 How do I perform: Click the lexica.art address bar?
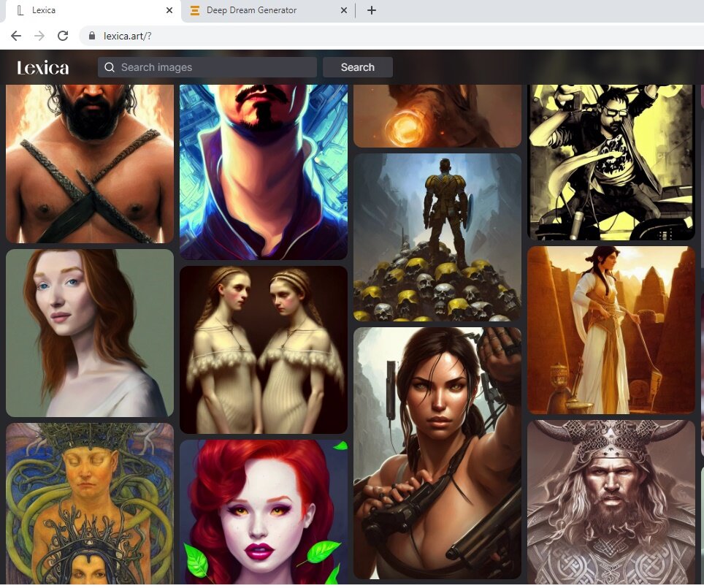(x=391, y=36)
